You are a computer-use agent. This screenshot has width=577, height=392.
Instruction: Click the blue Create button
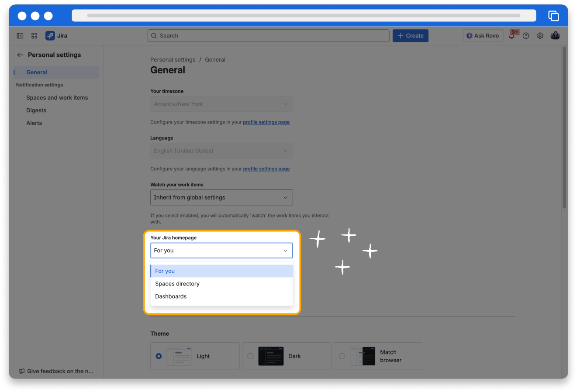[410, 36]
